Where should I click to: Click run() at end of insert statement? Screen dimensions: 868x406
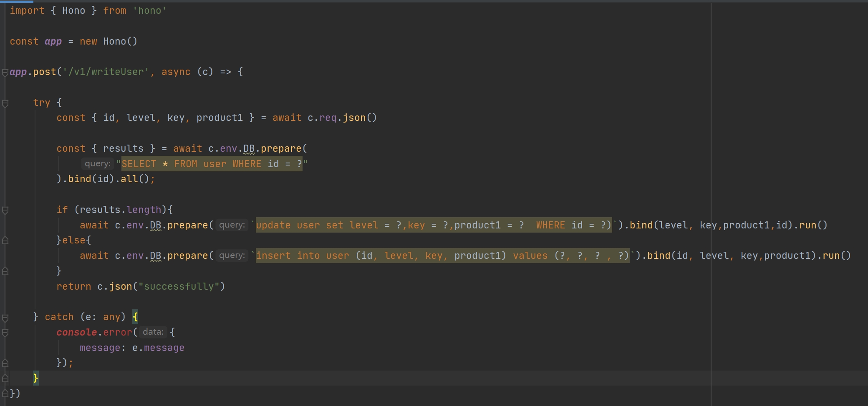837,256
